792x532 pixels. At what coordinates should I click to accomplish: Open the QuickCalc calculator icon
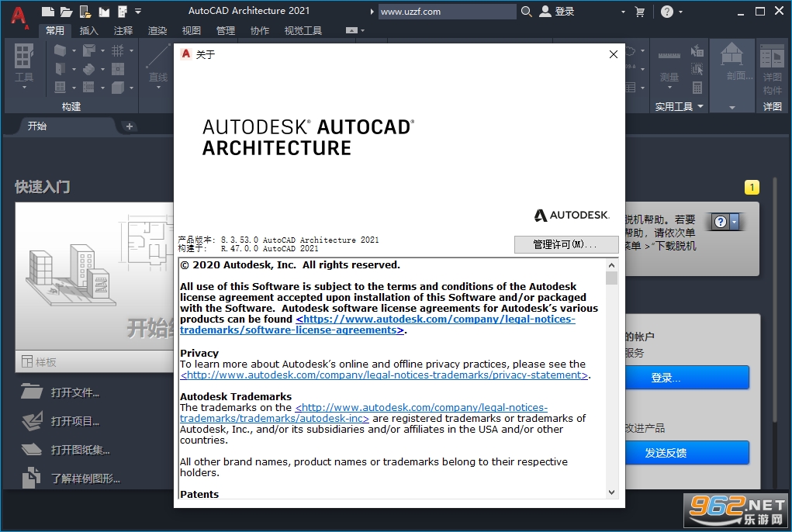click(697, 88)
